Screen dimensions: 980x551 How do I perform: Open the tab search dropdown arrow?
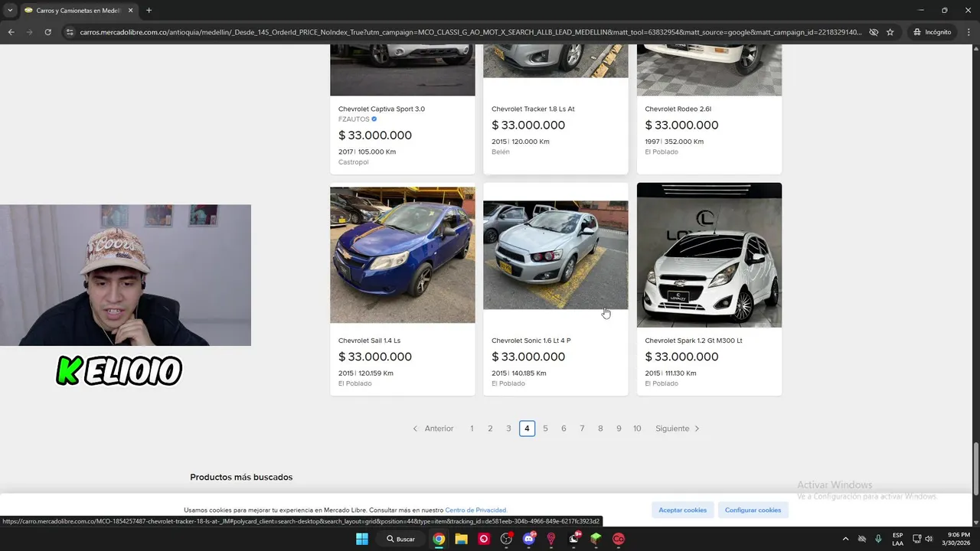tap(10, 11)
